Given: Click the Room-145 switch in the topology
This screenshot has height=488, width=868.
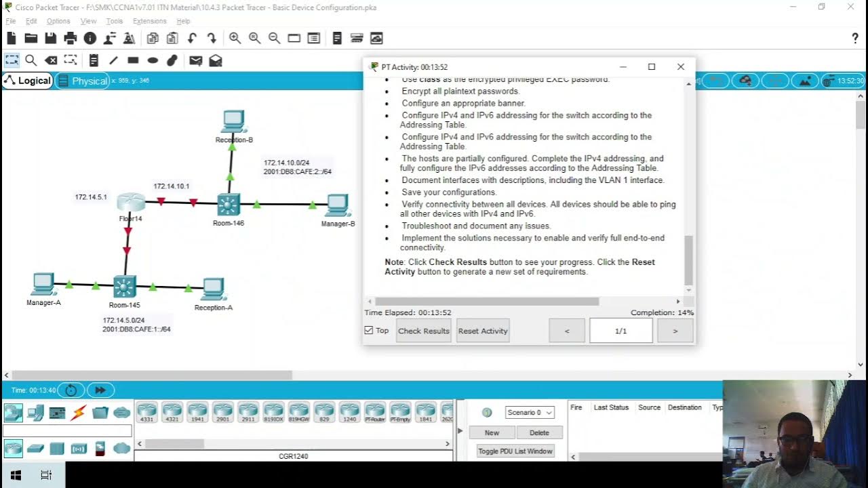Looking at the screenshot, I should (125, 287).
